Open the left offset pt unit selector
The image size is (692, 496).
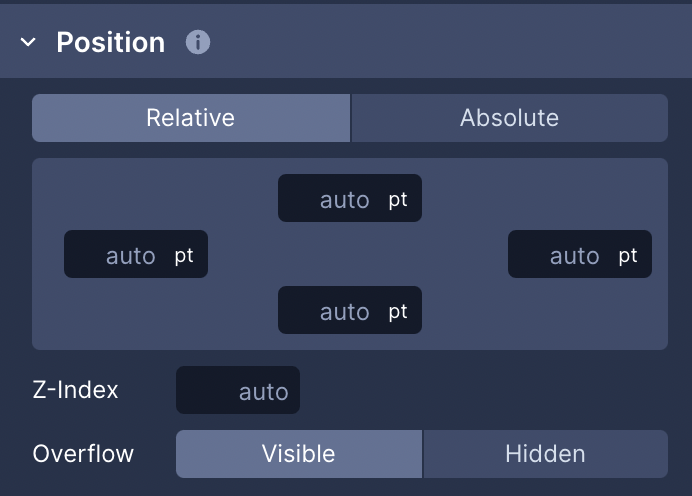click(x=184, y=256)
